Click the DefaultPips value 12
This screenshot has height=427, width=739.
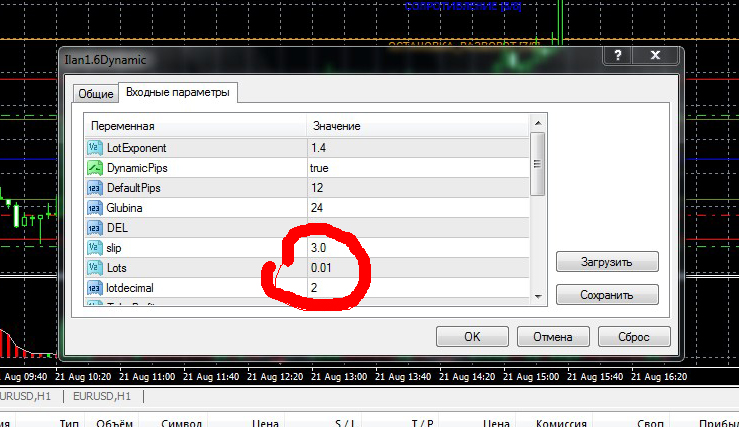click(317, 188)
